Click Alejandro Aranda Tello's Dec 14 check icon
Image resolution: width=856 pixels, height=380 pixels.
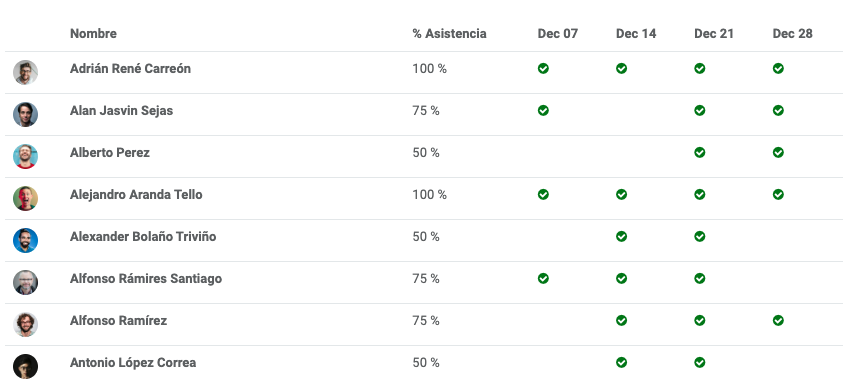pos(621,194)
